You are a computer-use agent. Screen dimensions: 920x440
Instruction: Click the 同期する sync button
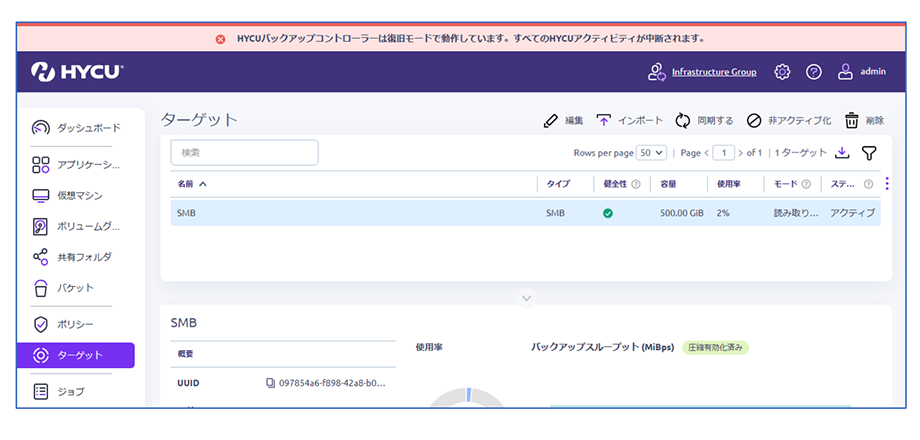click(704, 121)
